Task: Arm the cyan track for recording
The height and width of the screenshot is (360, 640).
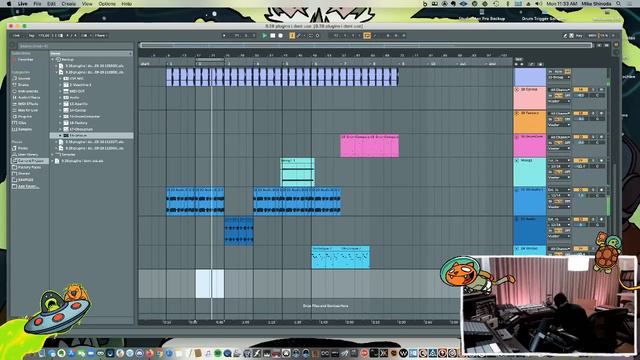Action: pos(601,161)
